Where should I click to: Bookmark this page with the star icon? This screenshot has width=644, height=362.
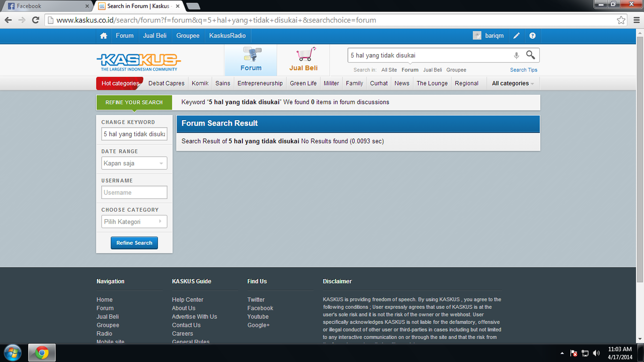621,20
